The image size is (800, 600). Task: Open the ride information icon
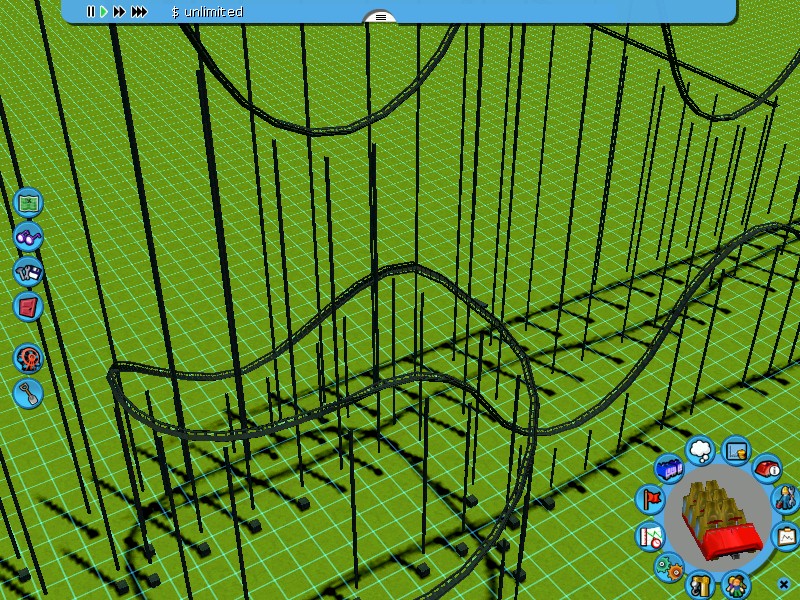(x=767, y=468)
